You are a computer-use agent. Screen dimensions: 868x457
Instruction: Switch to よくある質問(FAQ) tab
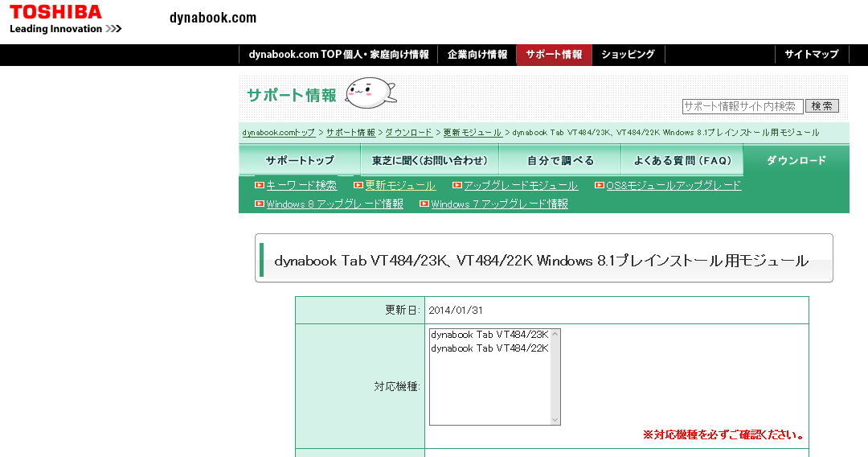tap(682, 161)
